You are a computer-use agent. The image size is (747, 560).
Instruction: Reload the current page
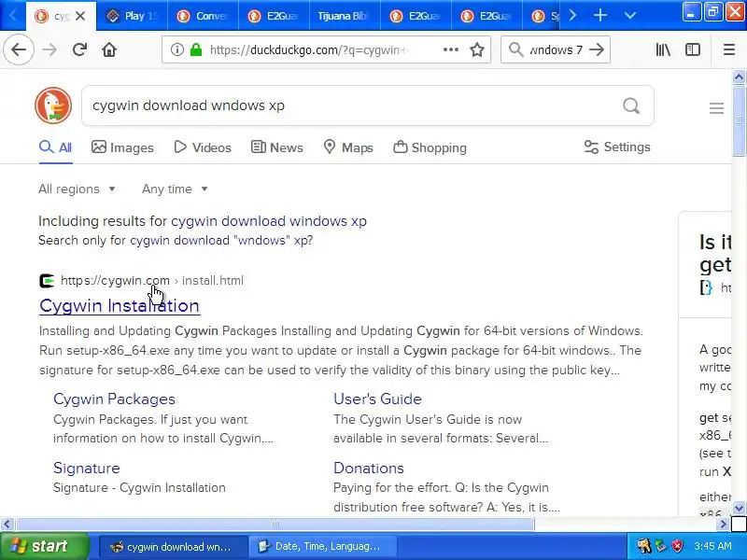pyautogui.click(x=79, y=49)
